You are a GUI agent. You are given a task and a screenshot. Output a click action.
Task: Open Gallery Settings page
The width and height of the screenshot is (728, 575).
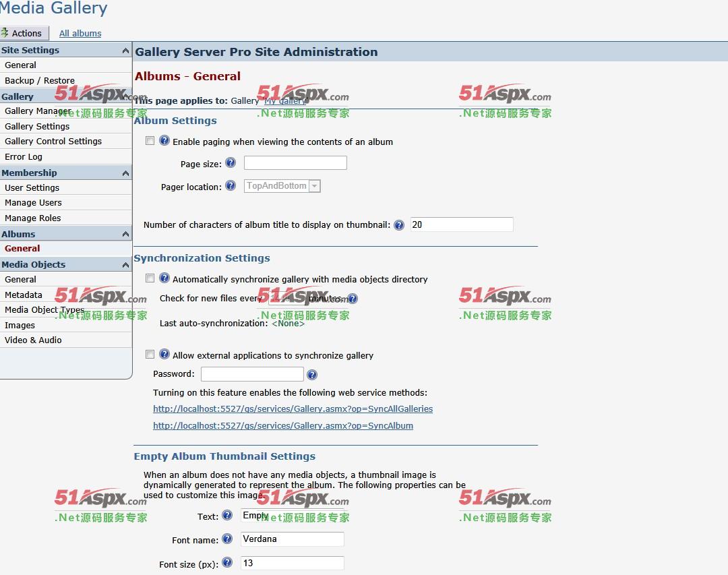click(66, 126)
